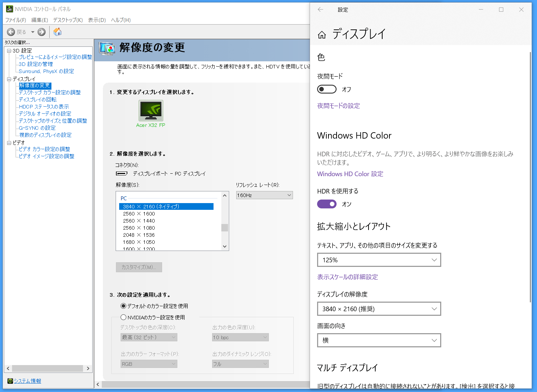
Task: Select the Acer X32 FP monitor icon
Action: (x=151, y=111)
